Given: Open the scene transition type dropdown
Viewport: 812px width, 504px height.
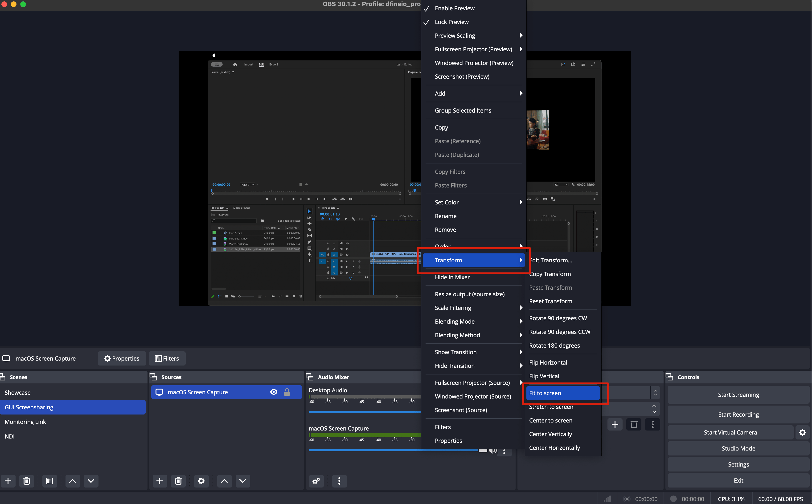Looking at the screenshot, I should click(655, 393).
